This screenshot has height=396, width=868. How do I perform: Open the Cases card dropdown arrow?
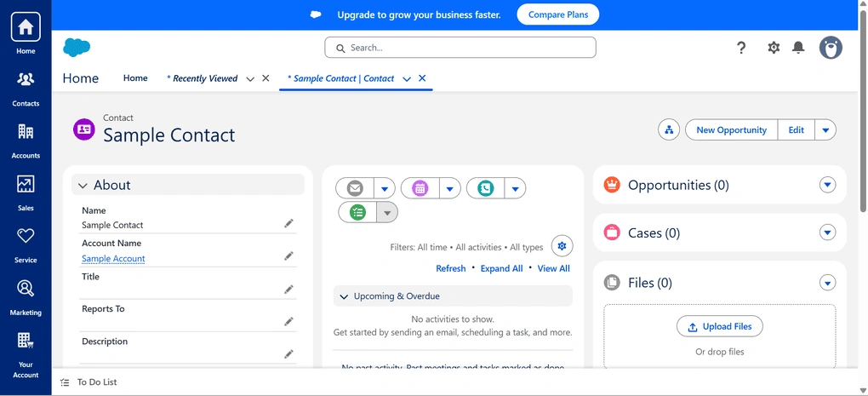[828, 232]
